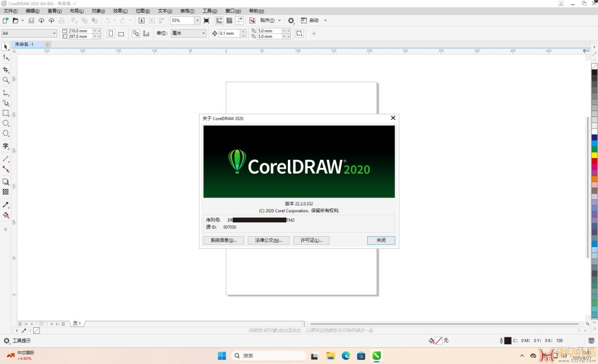The width and height of the screenshot is (598, 364).
Task: Expand the undo history arrow
Action: tap(114, 20)
